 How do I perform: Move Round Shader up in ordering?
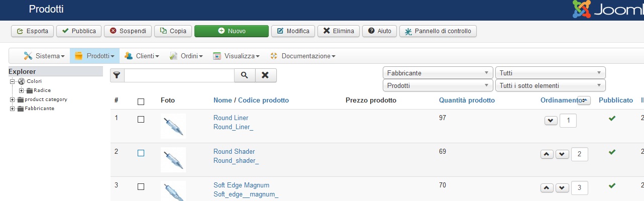(x=547, y=154)
